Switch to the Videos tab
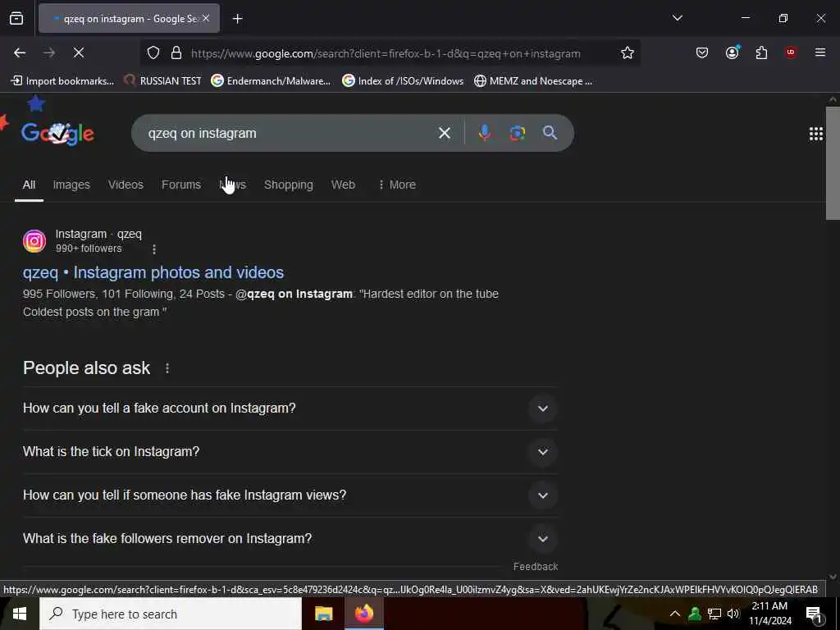The width and height of the screenshot is (840, 630). pyautogui.click(x=126, y=185)
